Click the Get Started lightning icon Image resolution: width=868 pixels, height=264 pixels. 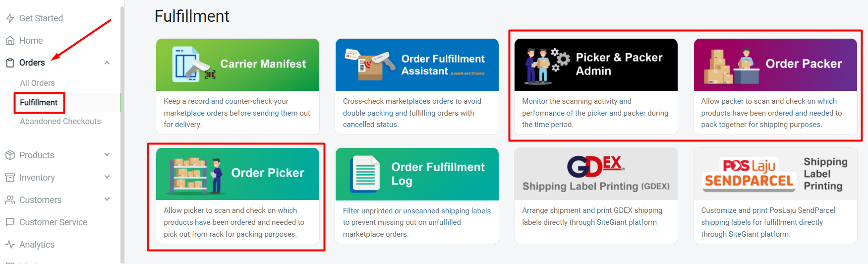point(10,18)
